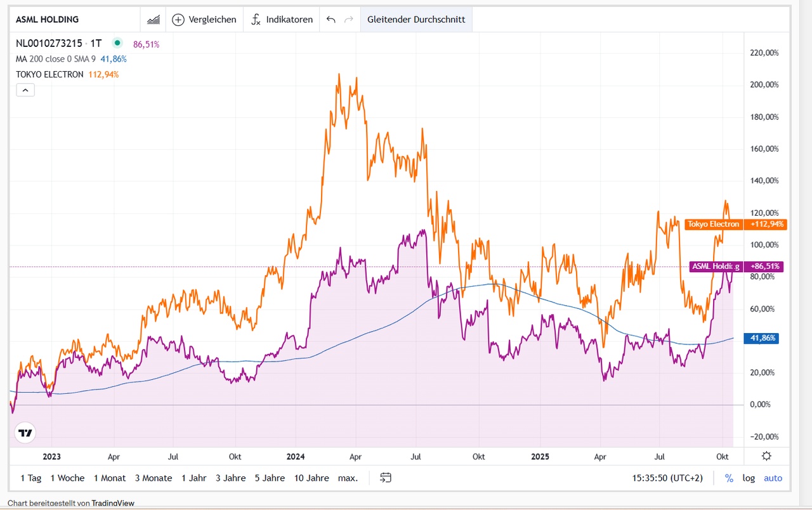Screen dimensions: 812x510
Task: Toggle log scale mode
Action: point(749,478)
